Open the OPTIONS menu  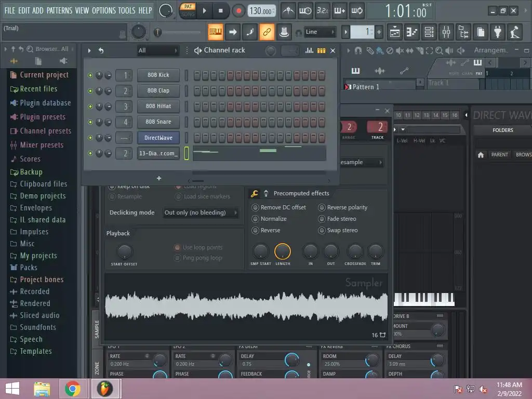tap(104, 10)
